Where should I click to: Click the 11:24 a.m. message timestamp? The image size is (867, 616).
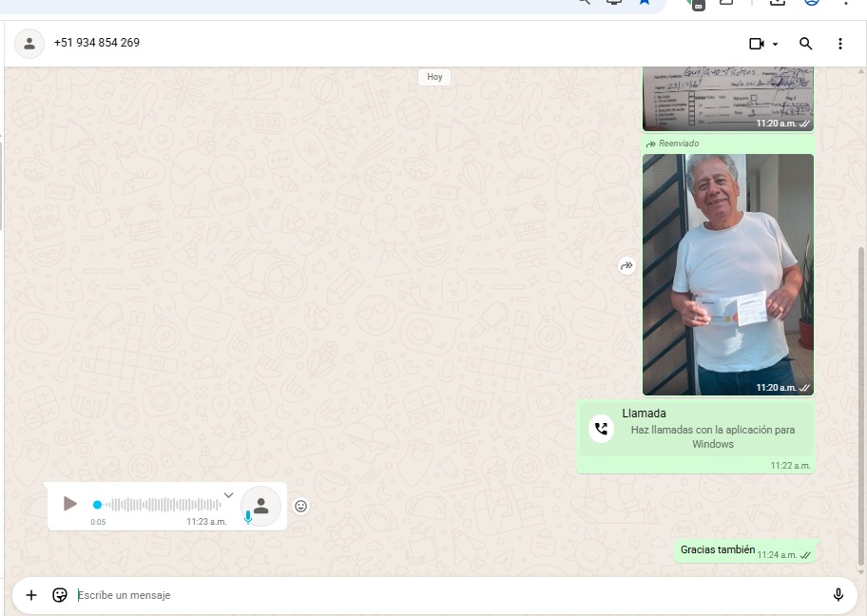coord(777,554)
